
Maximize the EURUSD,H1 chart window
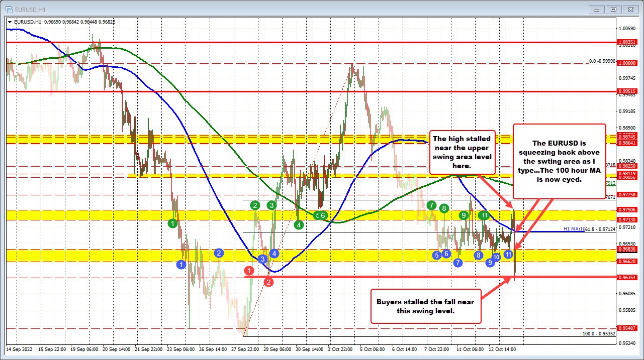[x=614, y=9]
